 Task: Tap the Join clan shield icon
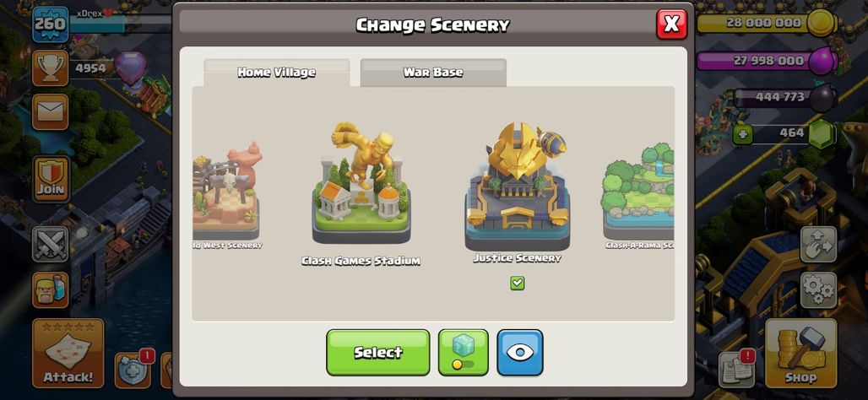click(51, 179)
